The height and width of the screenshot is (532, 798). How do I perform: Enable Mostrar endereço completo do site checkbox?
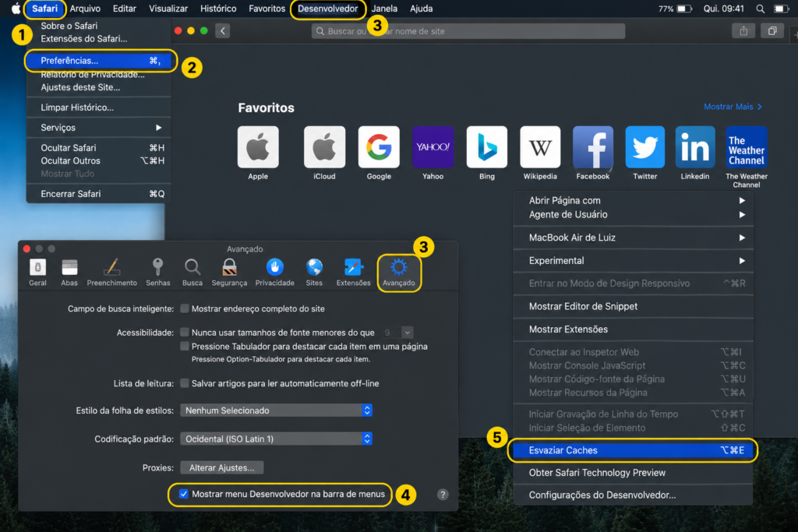click(185, 308)
